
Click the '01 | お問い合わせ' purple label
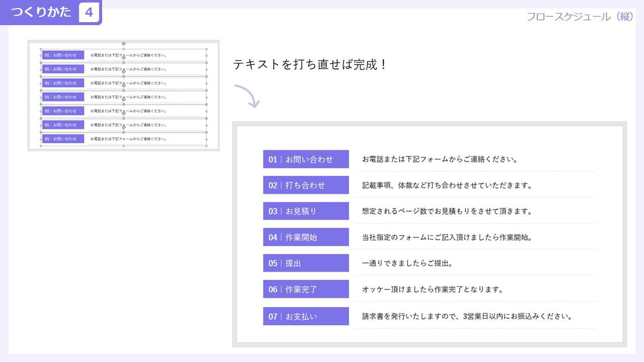tap(306, 159)
